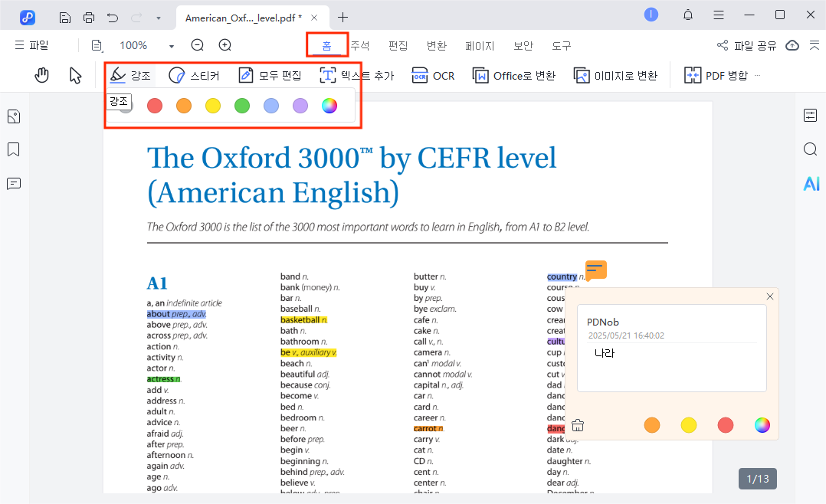Click the note text field containing 나라

pyautogui.click(x=671, y=366)
